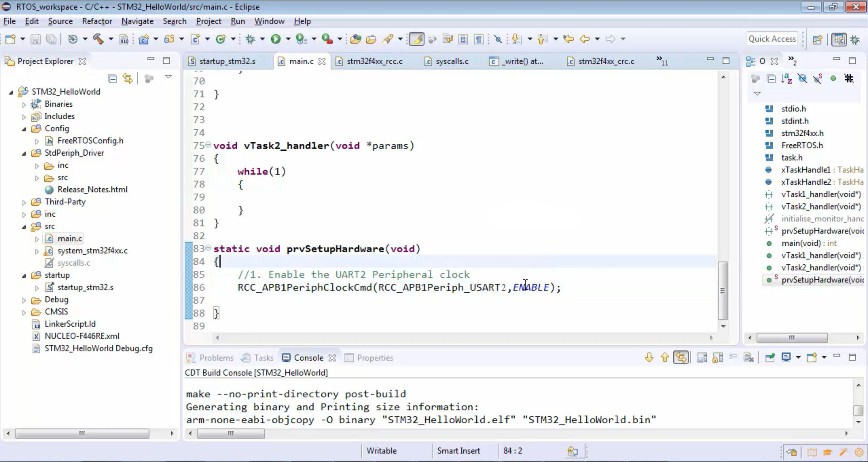Select main.c in Project Explorer
This screenshot has width=868, height=462.
(x=70, y=238)
